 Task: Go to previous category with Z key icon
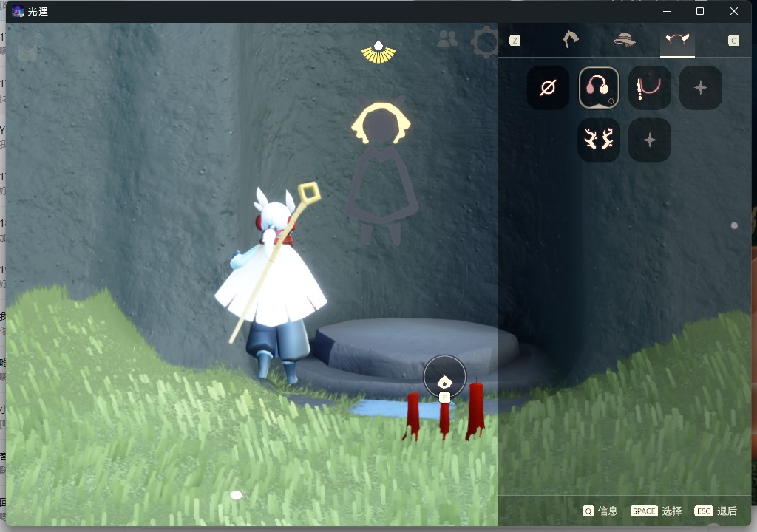coord(515,41)
